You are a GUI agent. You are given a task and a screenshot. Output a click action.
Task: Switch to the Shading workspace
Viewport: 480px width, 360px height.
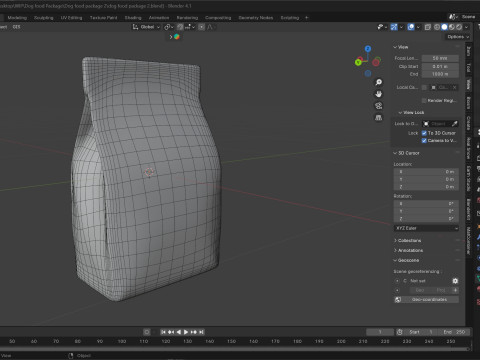coord(133,18)
